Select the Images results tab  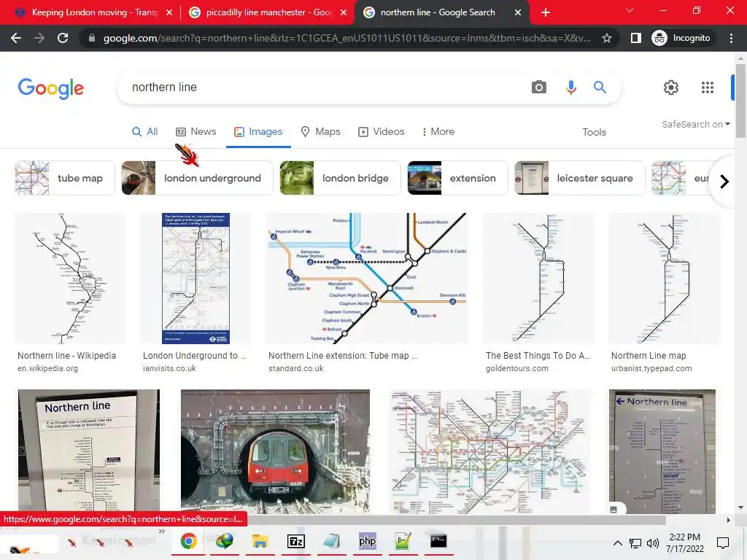coord(258,131)
